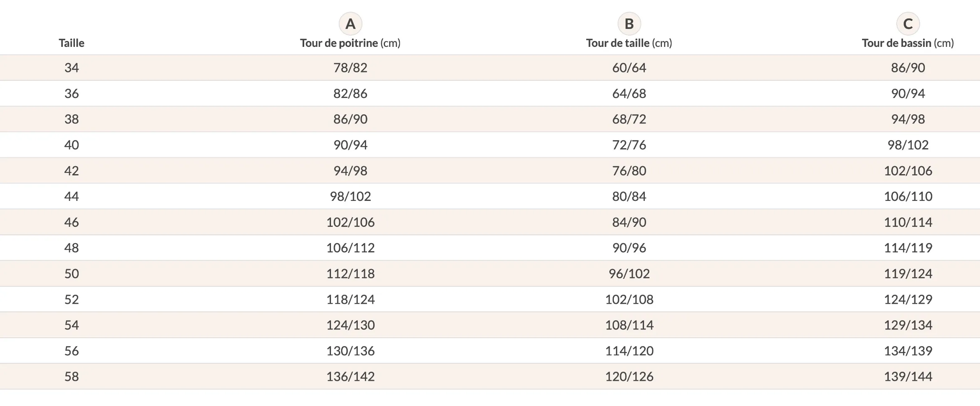This screenshot has height=406, width=980.
Task: Click the circled B icon
Action: pyautogui.click(x=629, y=24)
